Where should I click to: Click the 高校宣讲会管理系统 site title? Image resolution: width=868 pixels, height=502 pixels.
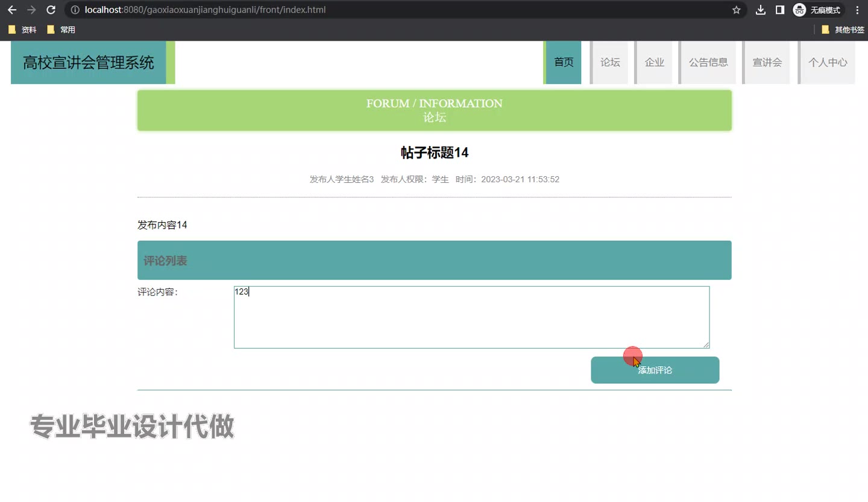click(x=89, y=62)
